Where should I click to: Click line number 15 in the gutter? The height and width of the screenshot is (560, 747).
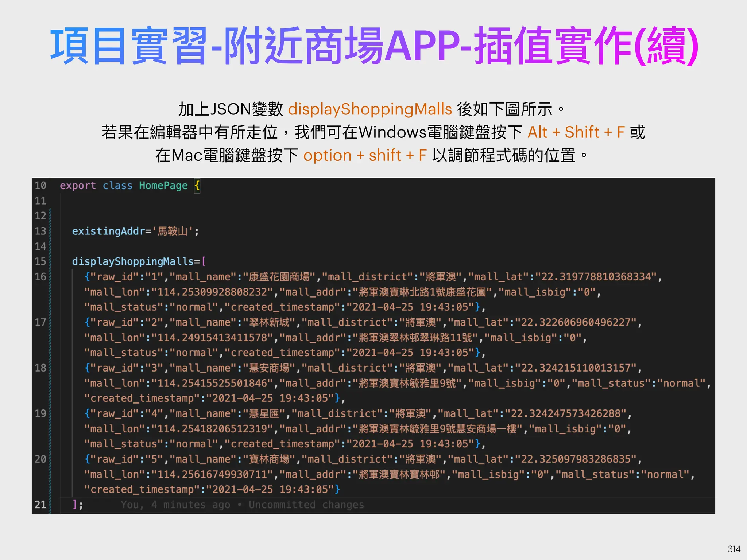point(40,261)
